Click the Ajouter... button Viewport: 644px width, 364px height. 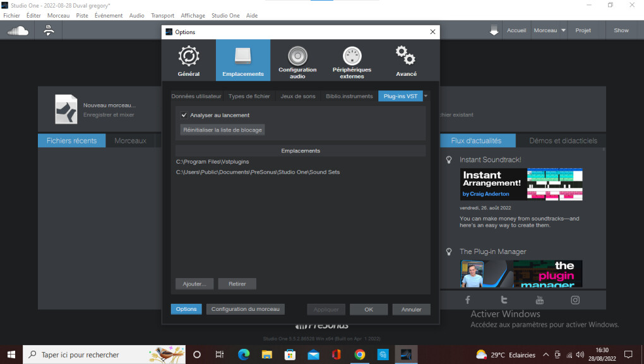[x=194, y=284]
